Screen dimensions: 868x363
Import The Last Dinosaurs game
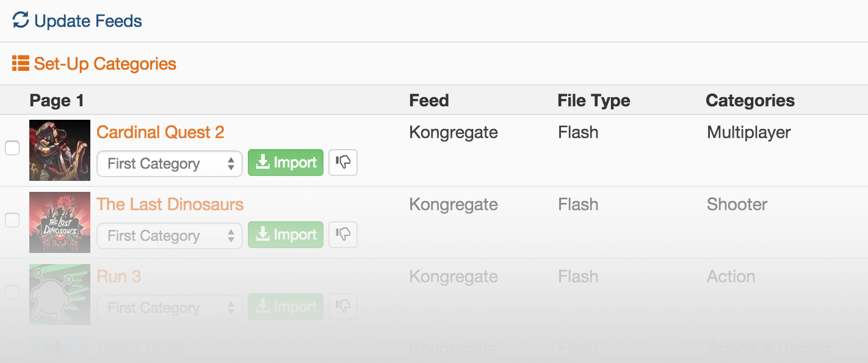pyautogui.click(x=286, y=235)
